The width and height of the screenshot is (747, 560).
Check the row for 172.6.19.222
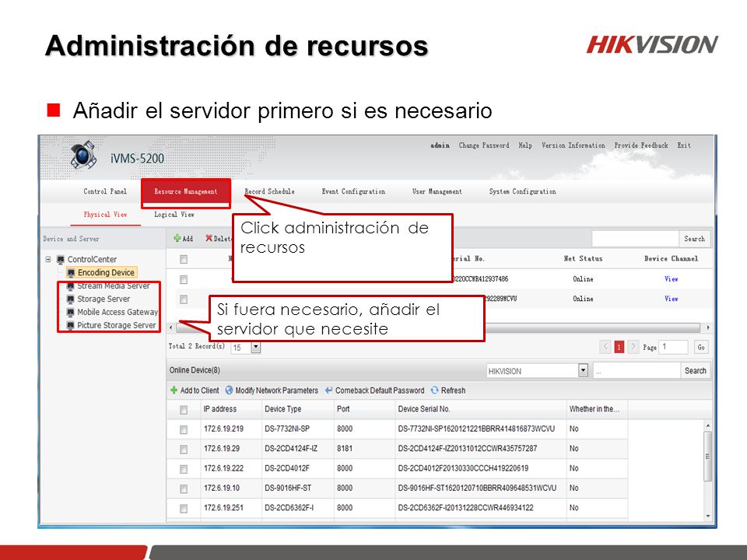pyautogui.click(x=184, y=470)
